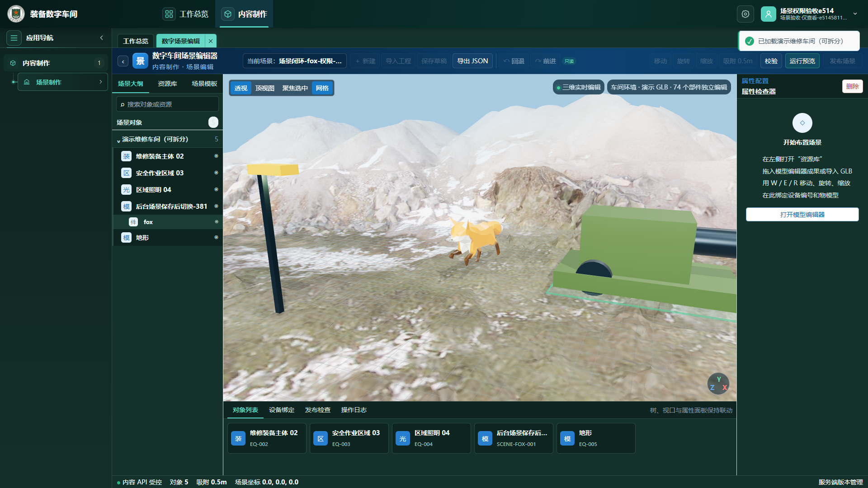Click the 运行预览 button
Image resolution: width=868 pixels, height=488 pixels.
tap(802, 61)
